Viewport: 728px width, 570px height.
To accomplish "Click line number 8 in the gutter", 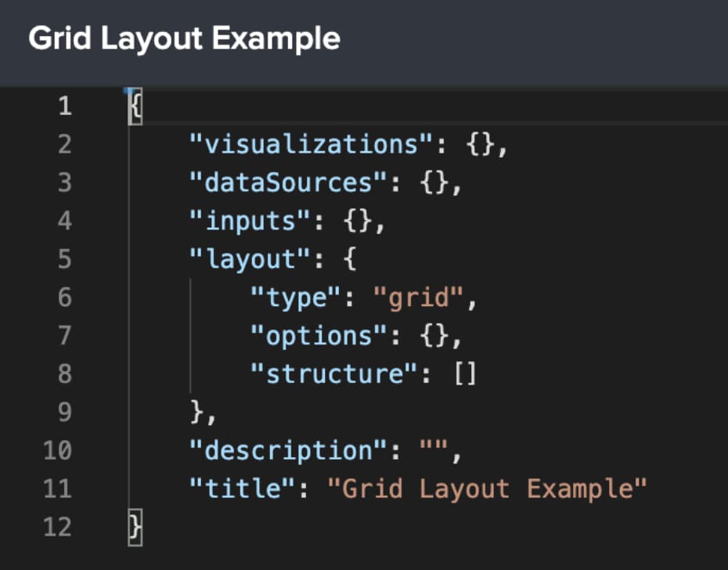I will (x=65, y=374).
